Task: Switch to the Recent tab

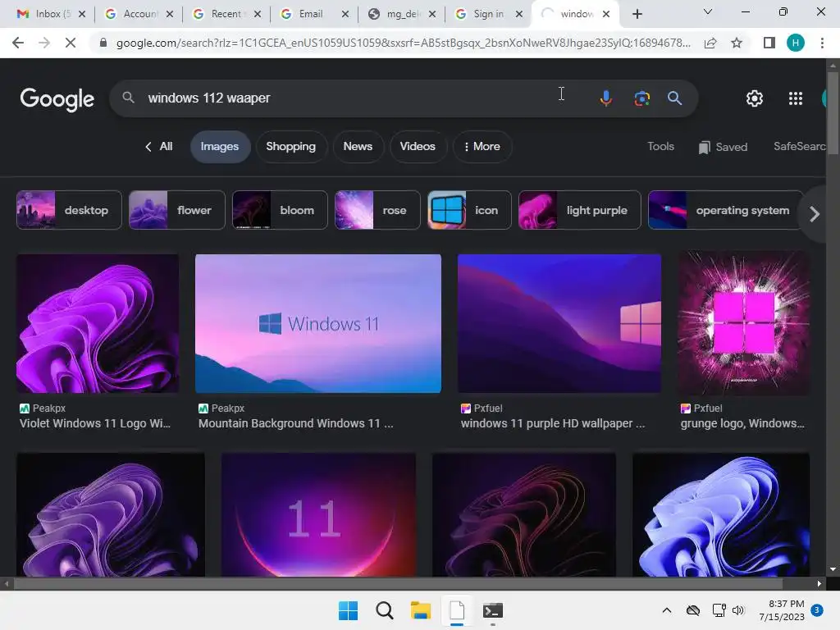Action: [221, 14]
